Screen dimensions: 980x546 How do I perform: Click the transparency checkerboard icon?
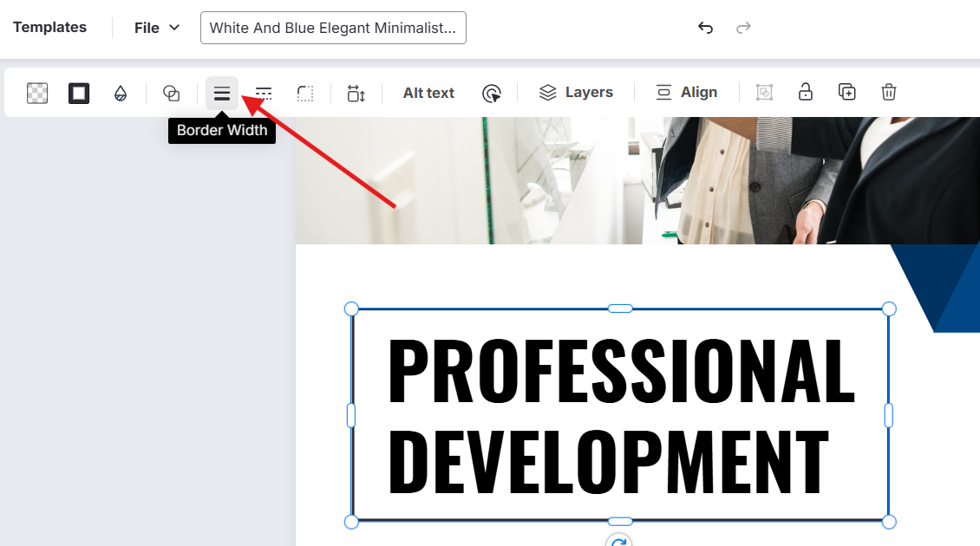(37, 93)
